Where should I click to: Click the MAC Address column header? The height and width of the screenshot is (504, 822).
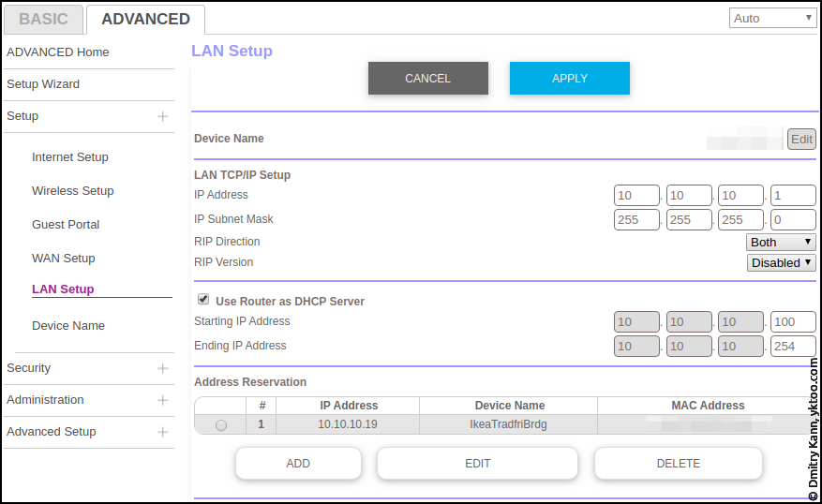(708, 406)
